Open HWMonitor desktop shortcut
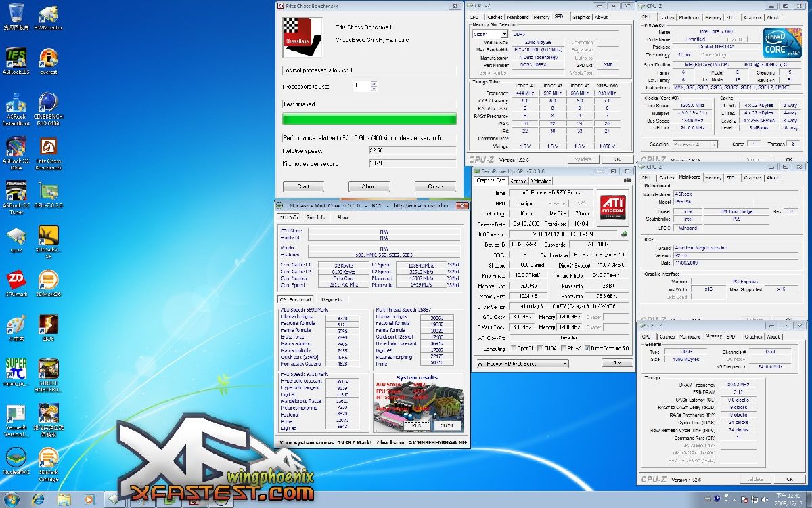 click(49, 17)
